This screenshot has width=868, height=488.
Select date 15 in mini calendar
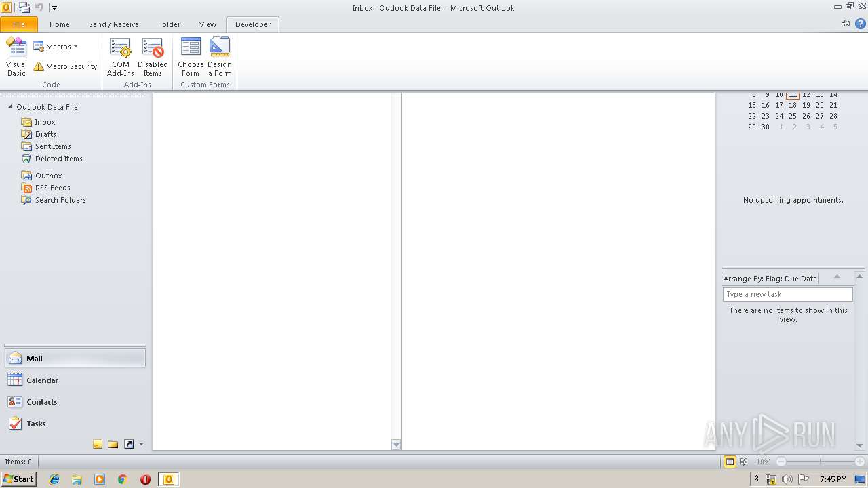[x=751, y=105]
